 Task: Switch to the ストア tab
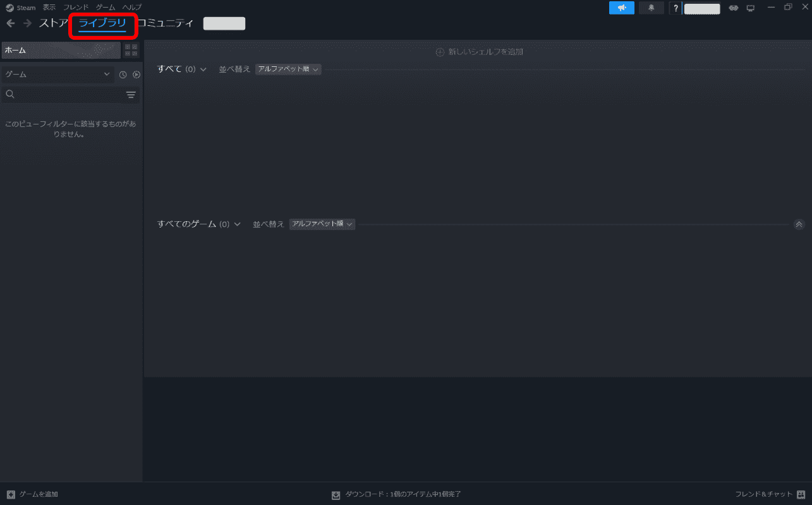pyautogui.click(x=53, y=23)
